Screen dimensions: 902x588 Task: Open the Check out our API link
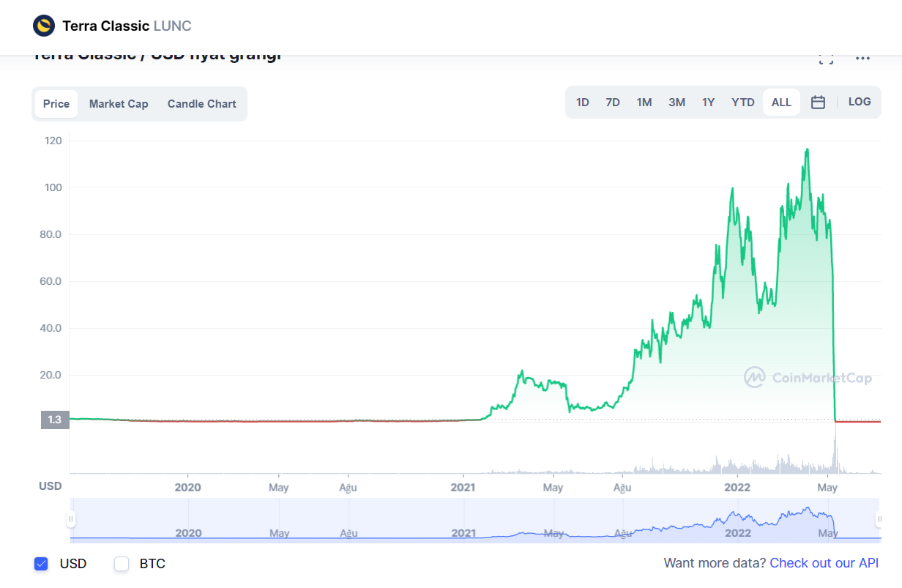tap(824, 563)
